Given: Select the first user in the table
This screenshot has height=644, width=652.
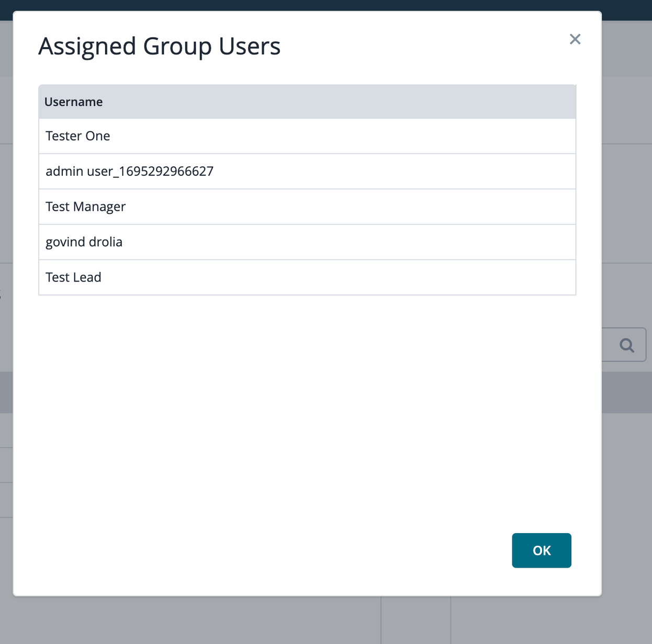Looking at the screenshot, I should click(77, 136).
